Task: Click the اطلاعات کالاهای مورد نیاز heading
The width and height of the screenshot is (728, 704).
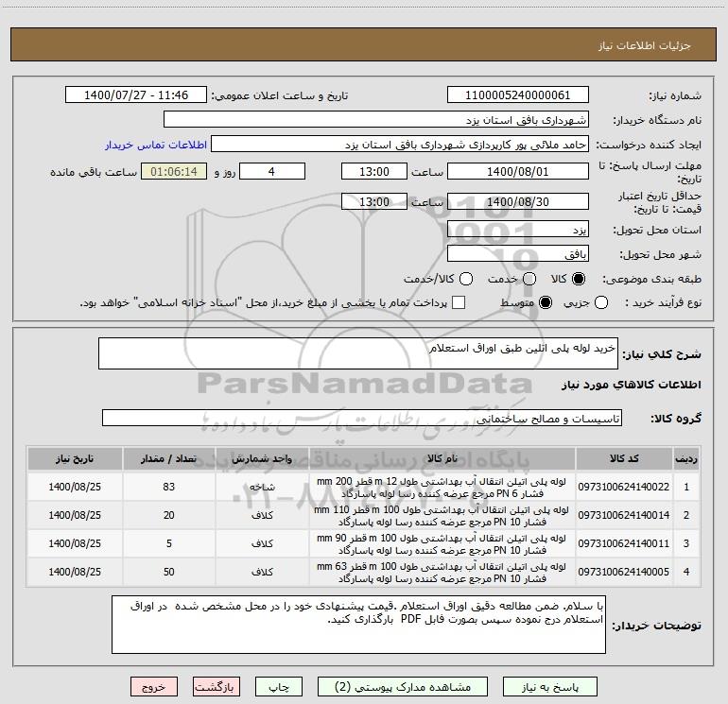Action: 632,385
